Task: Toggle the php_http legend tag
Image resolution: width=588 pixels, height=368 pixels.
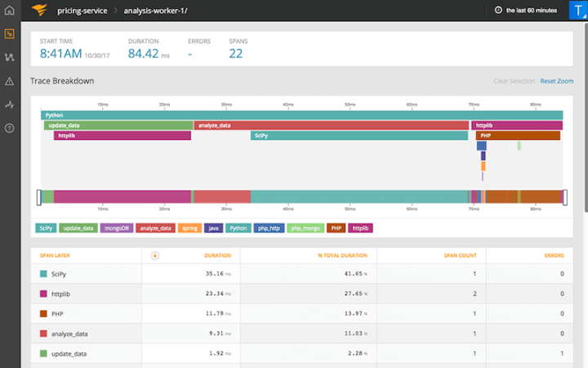Action: 269,228
